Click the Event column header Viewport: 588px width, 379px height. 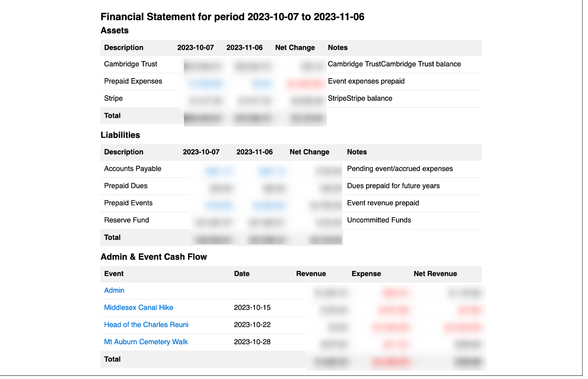(x=113, y=274)
